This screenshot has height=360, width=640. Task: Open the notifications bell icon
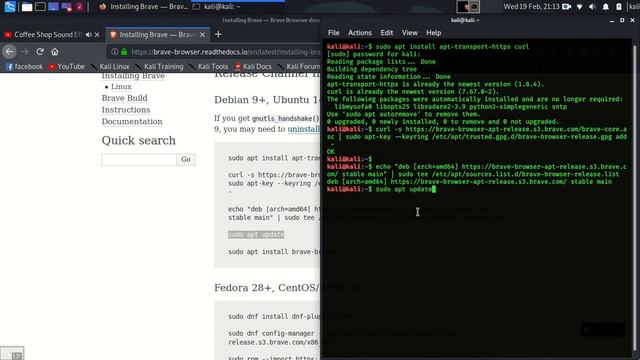click(606, 7)
